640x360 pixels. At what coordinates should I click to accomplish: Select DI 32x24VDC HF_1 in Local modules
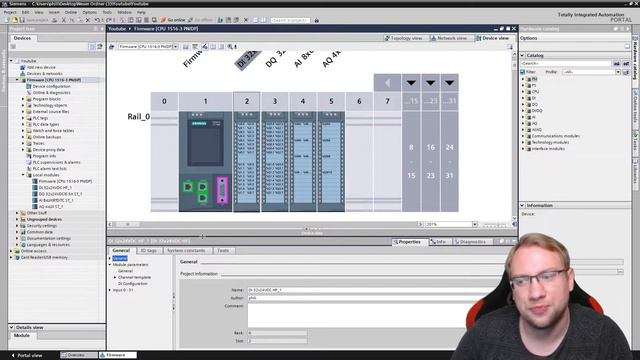click(x=55, y=187)
